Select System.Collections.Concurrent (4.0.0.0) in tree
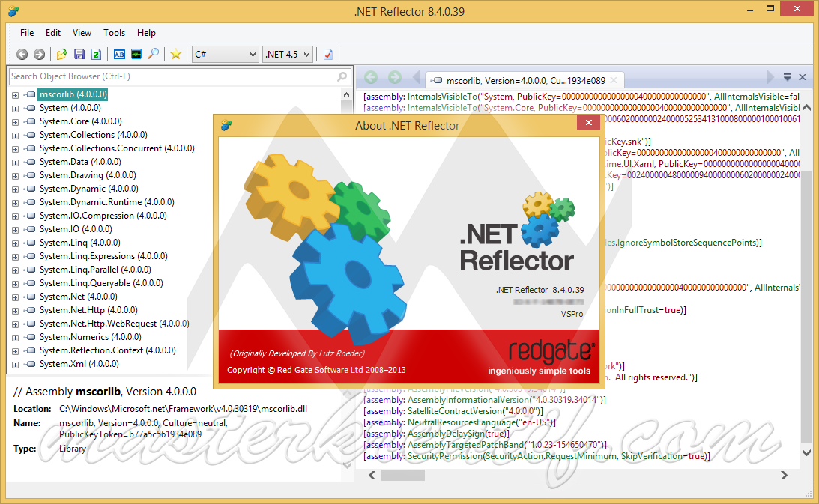819x504 pixels. pos(117,148)
